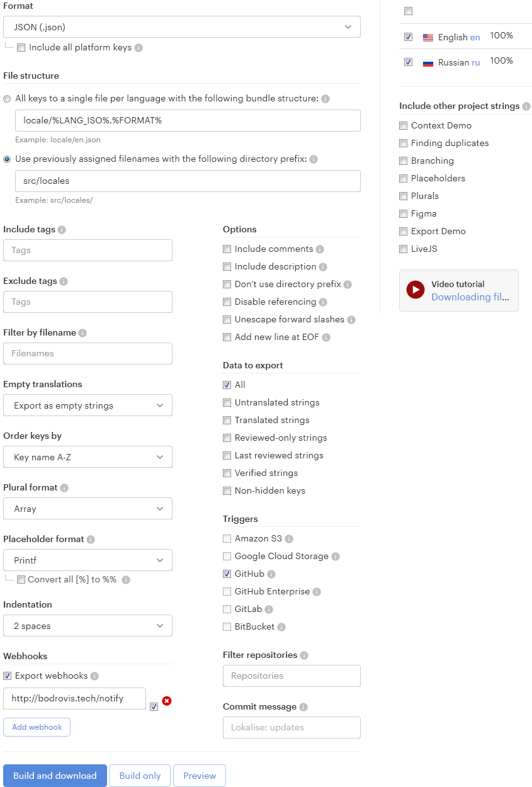Uncheck the GitHub trigger checkbox
The width and height of the screenshot is (532, 787).
227,574
